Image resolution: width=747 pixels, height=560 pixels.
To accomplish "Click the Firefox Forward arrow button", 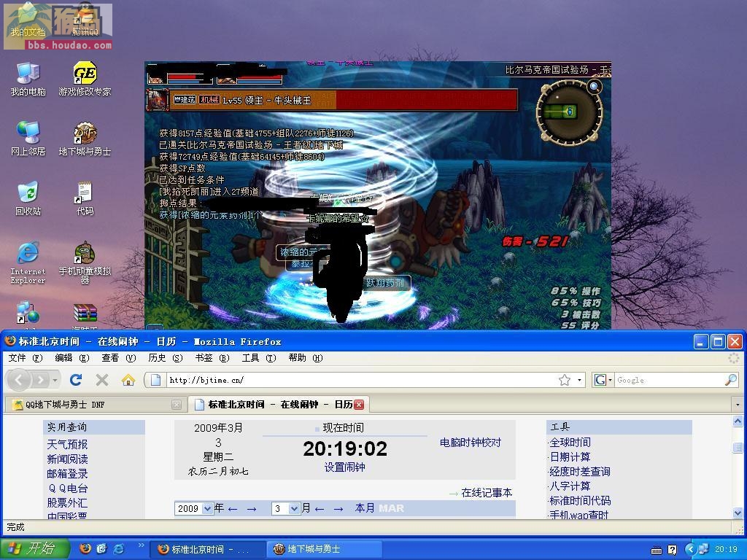I will 41,380.
